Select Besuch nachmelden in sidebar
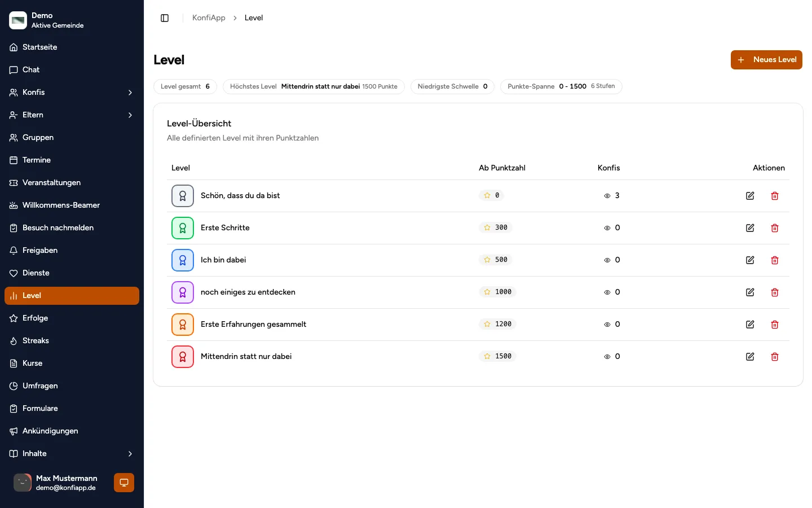The image size is (812, 508). tap(72, 228)
